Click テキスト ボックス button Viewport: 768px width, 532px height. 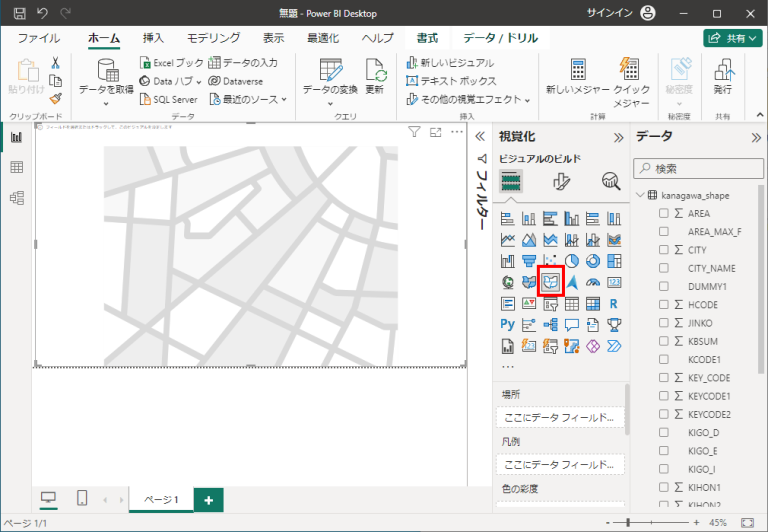451,81
